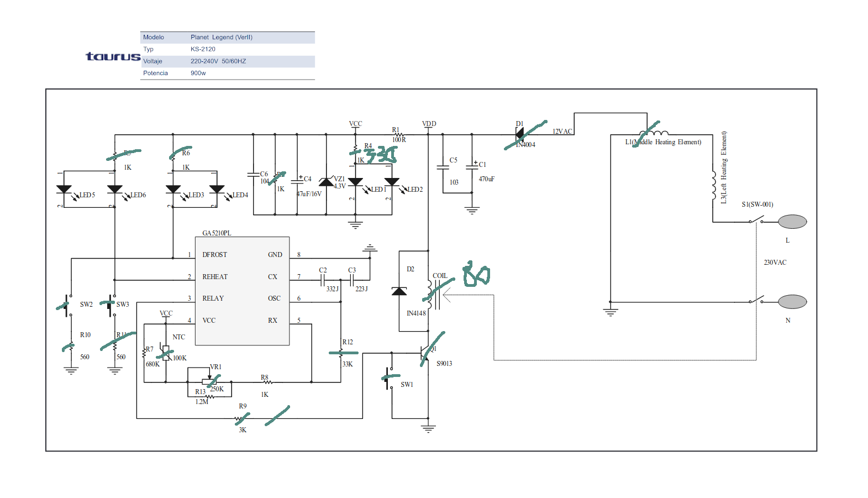
Task: Click the S9013 transistor symbol
Action: pyautogui.click(x=424, y=353)
